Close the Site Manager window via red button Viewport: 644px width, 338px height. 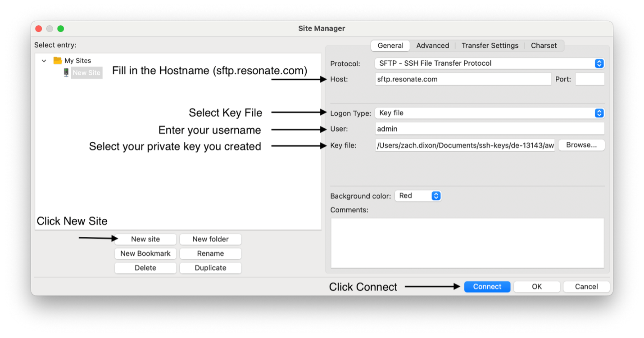[x=39, y=28]
